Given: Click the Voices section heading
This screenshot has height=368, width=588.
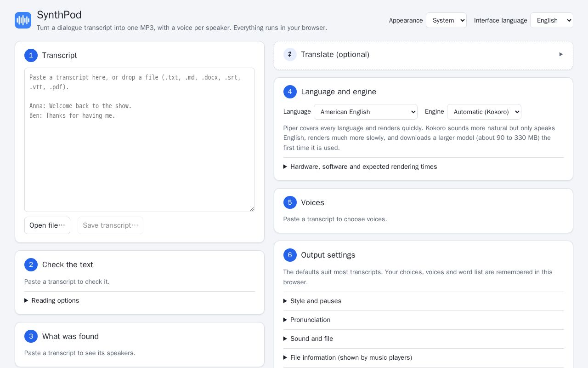Looking at the screenshot, I should click(313, 202).
